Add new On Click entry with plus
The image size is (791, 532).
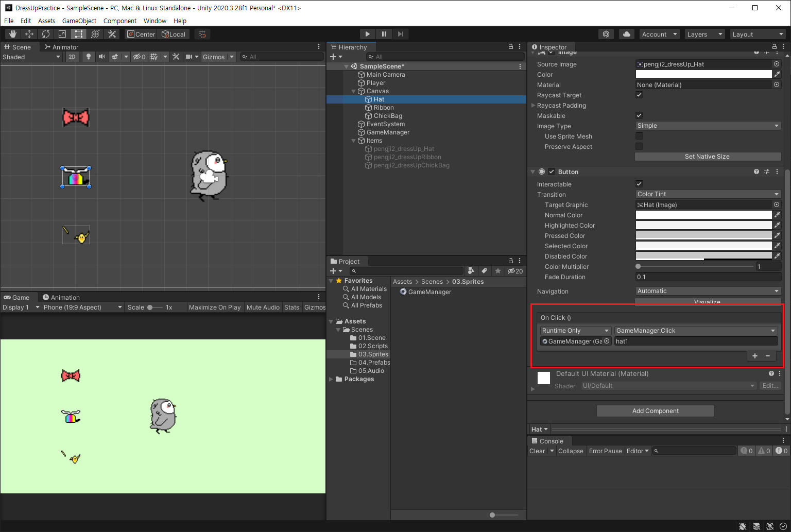tap(755, 356)
